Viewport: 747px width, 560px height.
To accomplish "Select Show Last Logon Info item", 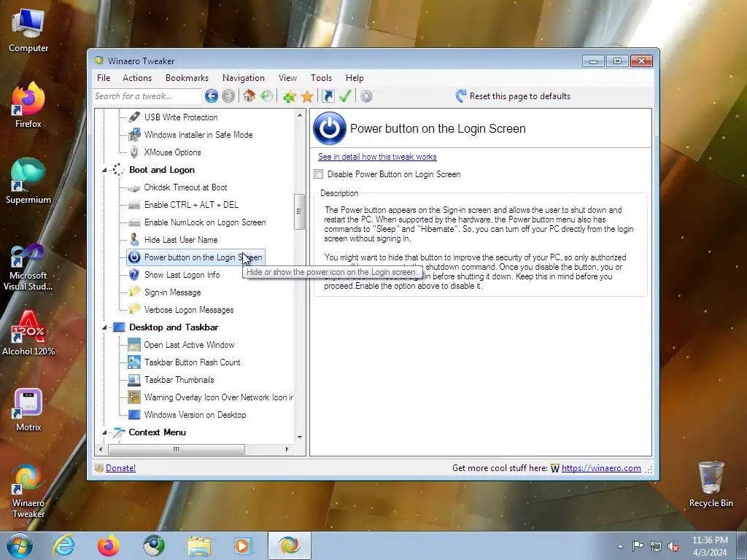I will [182, 275].
